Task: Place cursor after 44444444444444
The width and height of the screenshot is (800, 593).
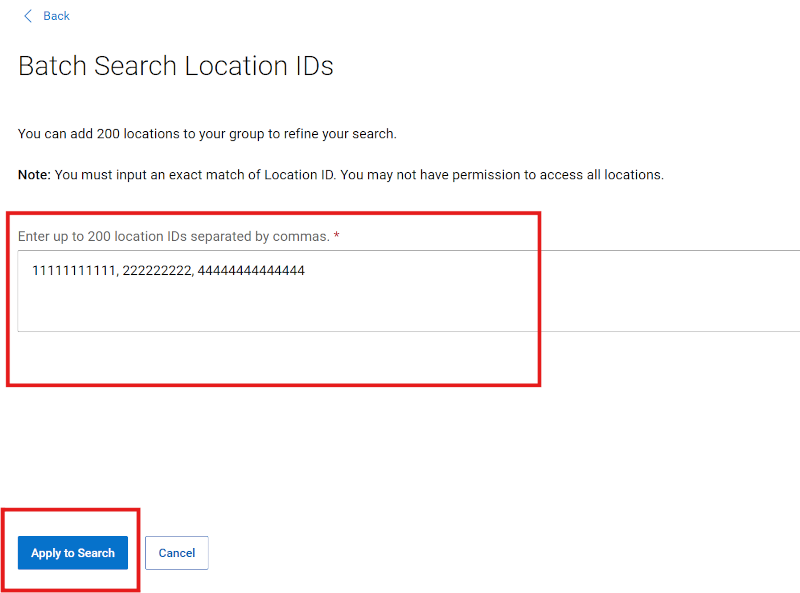Action: click(305, 270)
